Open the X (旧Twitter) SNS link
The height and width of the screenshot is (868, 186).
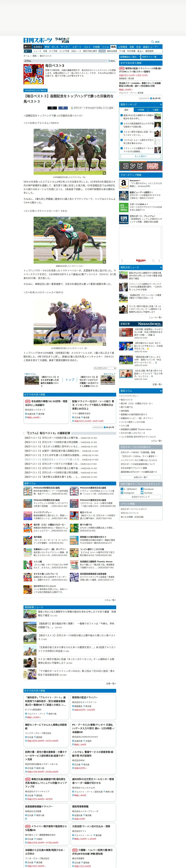129,489
